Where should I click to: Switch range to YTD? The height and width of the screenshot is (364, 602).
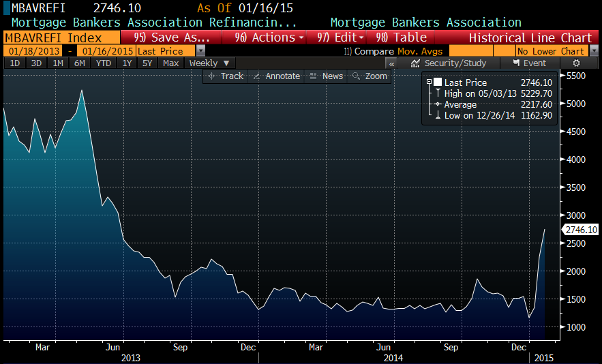[x=104, y=63]
